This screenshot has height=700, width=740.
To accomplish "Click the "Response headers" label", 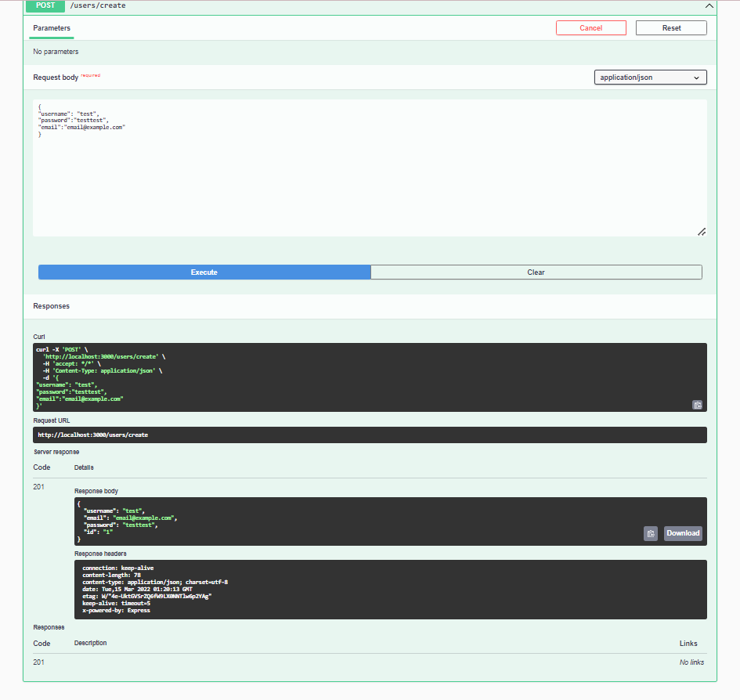I will pos(100,554).
